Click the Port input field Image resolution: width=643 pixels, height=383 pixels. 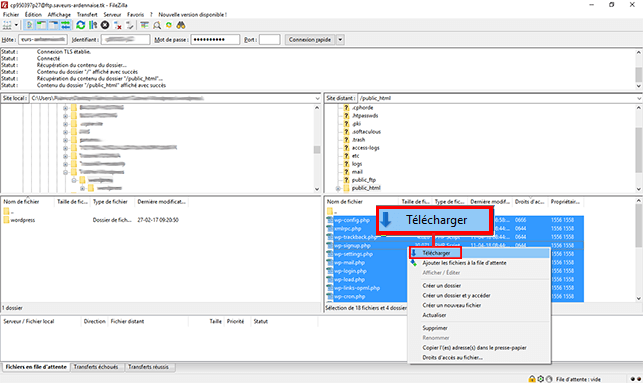point(269,39)
